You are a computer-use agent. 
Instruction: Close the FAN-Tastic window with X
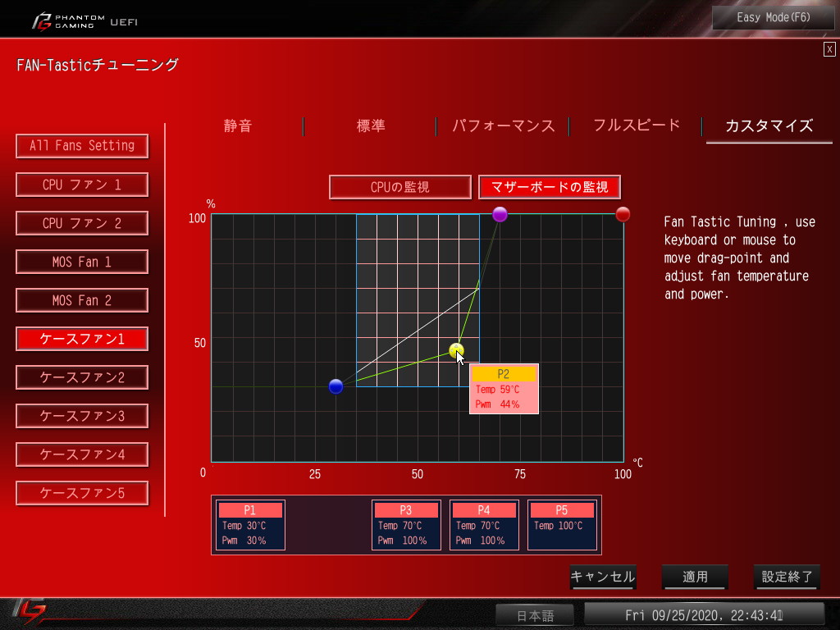(x=829, y=49)
